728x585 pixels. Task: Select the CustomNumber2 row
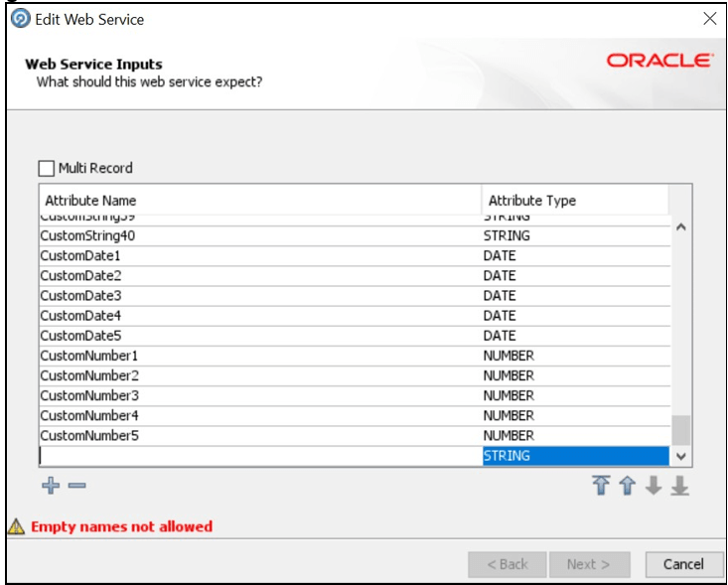(x=356, y=375)
